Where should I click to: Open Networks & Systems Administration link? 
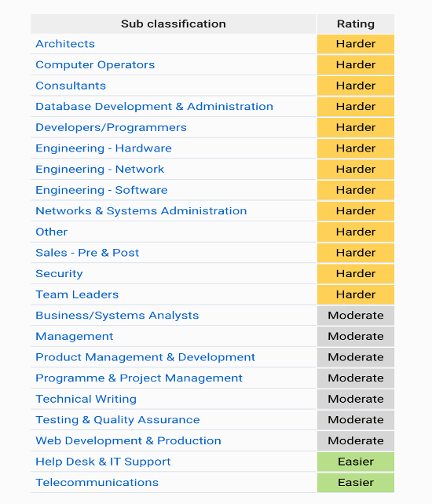tap(141, 211)
